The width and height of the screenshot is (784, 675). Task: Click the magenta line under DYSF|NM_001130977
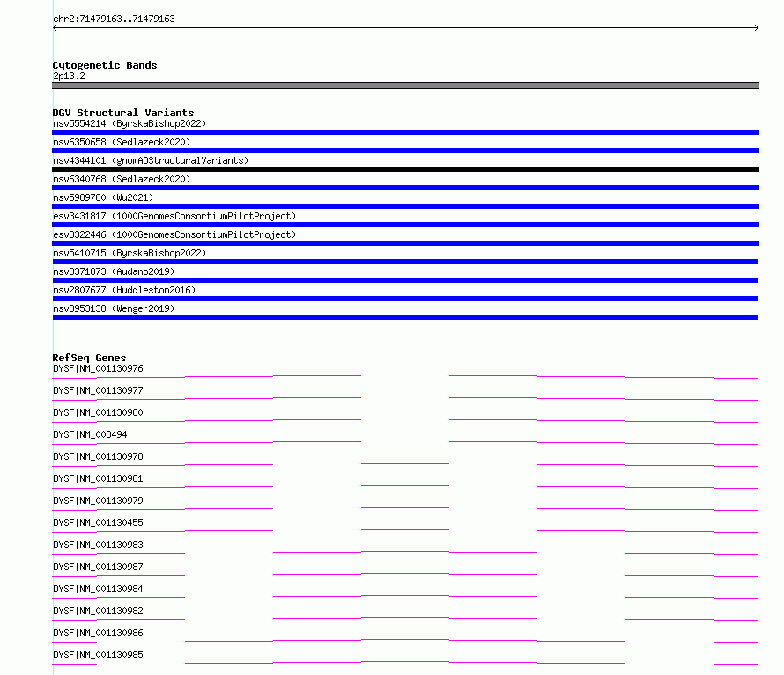pyautogui.click(x=405, y=398)
